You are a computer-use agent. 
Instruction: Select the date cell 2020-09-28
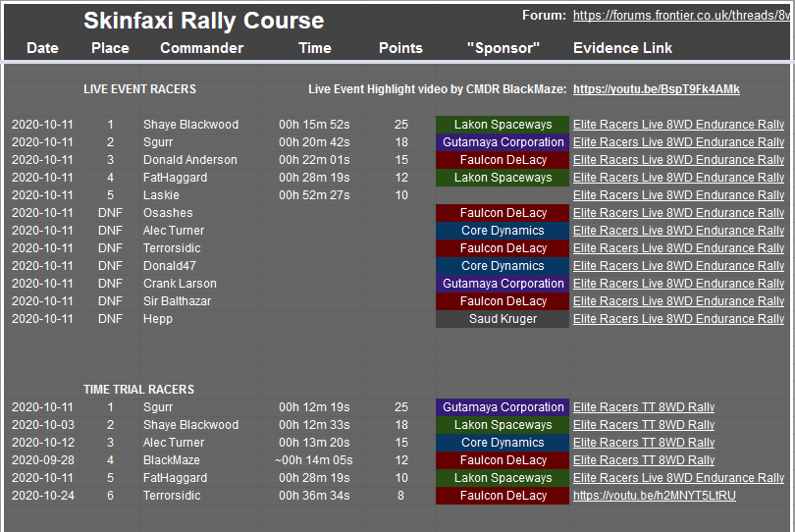pos(43,460)
